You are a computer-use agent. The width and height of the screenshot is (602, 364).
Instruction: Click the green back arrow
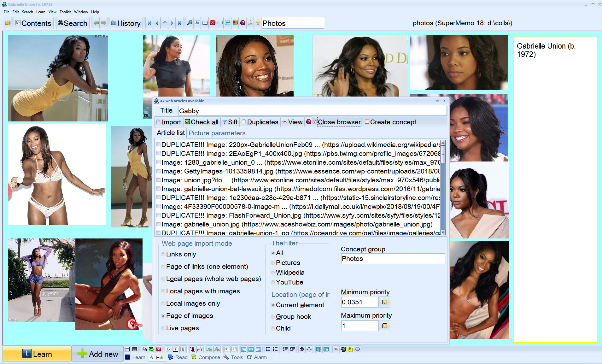click(96, 23)
